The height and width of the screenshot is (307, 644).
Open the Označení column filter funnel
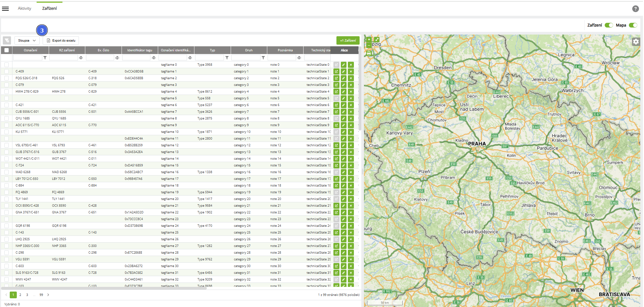[x=45, y=58]
